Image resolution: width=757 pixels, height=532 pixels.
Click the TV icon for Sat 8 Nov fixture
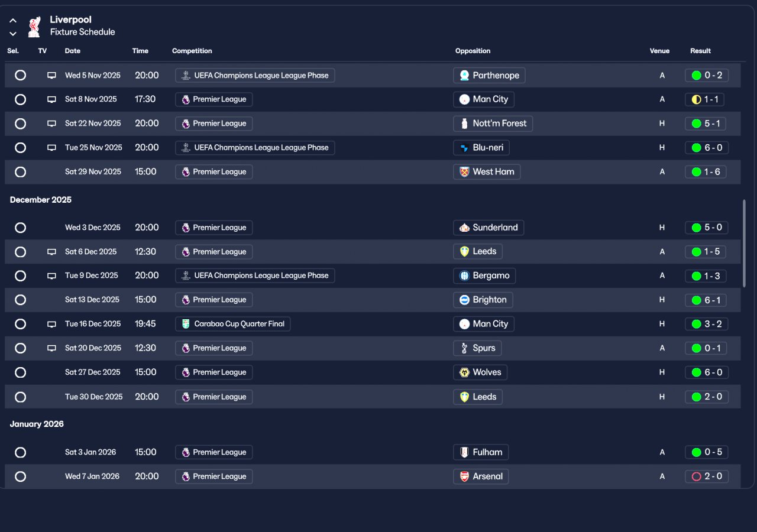[51, 99]
